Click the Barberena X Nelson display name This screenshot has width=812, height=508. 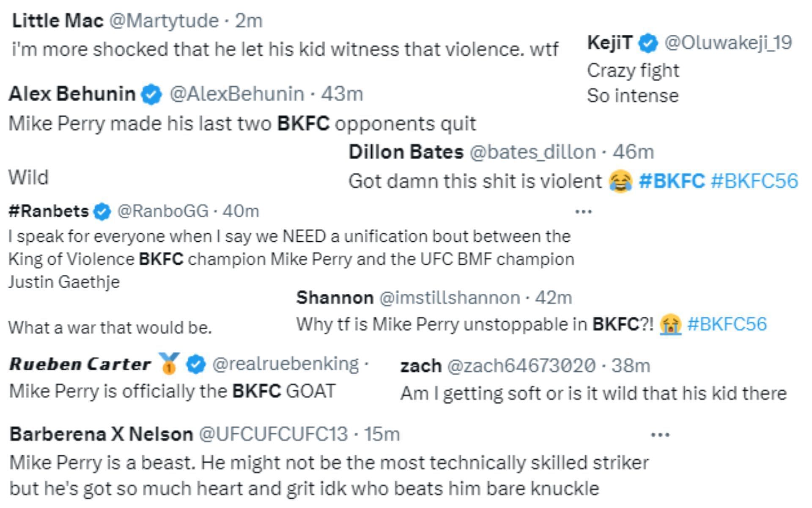click(x=101, y=434)
